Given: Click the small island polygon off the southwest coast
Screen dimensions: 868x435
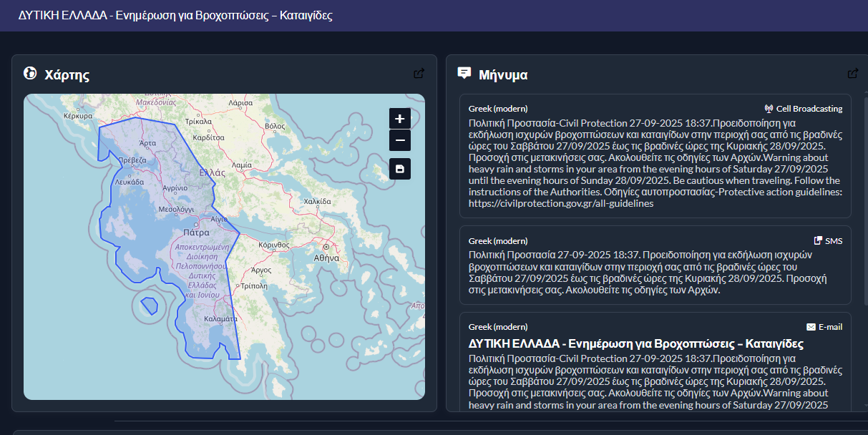Looking at the screenshot, I should 150,306.
